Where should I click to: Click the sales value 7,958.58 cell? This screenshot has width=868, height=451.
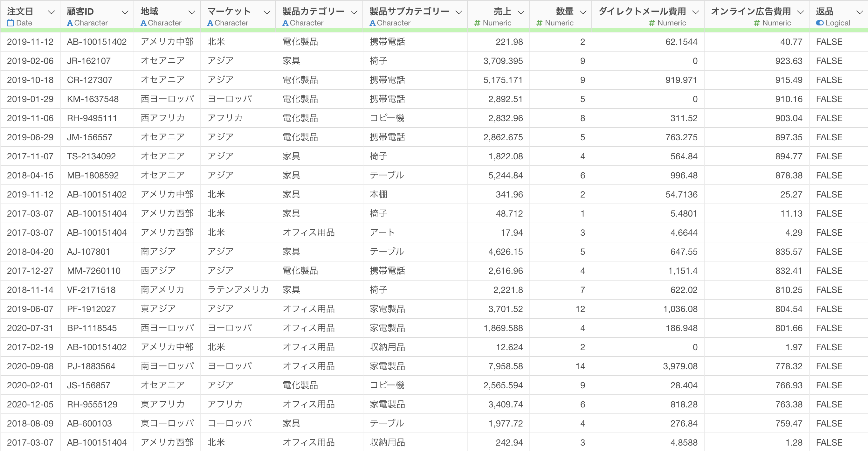(506, 366)
